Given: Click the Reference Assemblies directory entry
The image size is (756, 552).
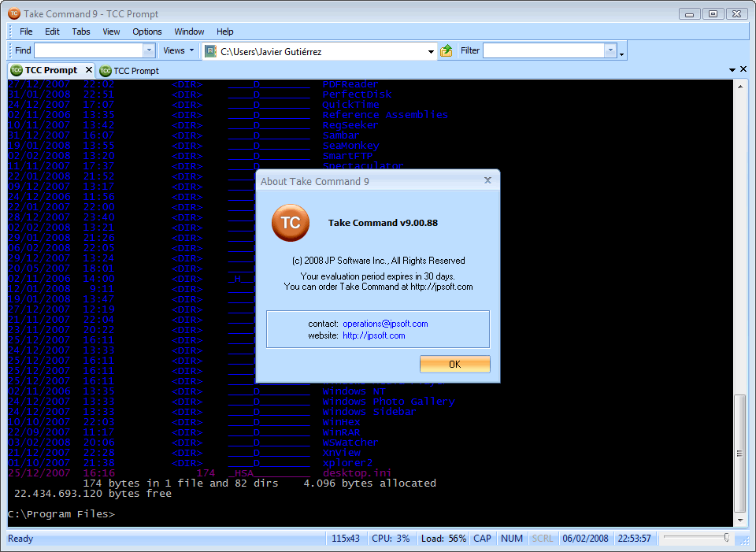Looking at the screenshot, I should coord(385,115).
